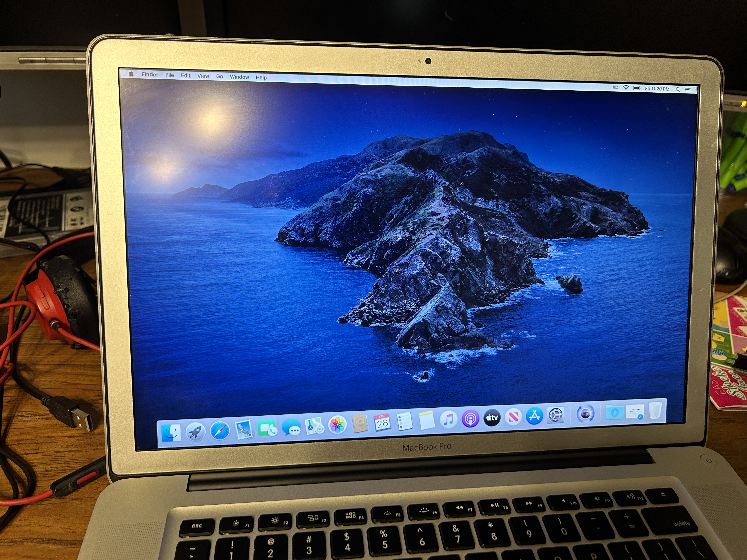Open the Window menu
This screenshot has width=747, height=560.
click(x=239, y=77)
